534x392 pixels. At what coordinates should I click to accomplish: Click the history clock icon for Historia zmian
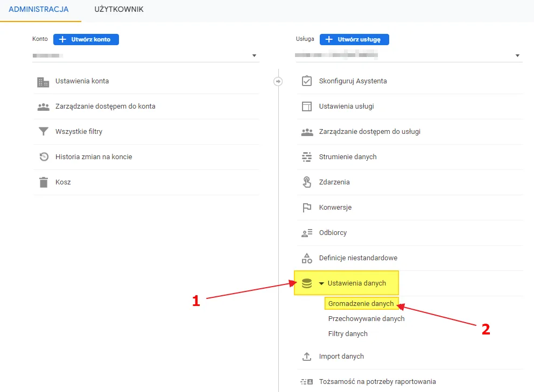click(44, 157)
